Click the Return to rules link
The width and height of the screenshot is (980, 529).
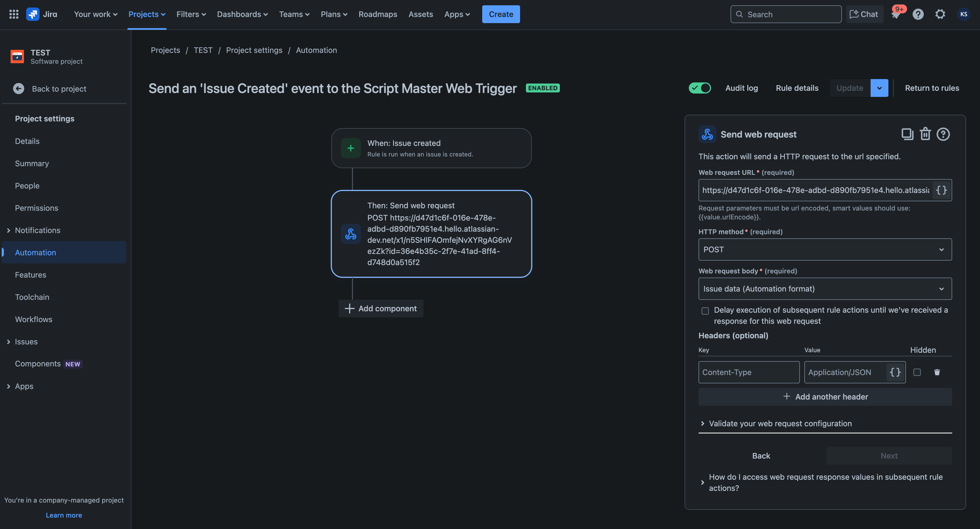pyautogui.click(x=932, y=88)
